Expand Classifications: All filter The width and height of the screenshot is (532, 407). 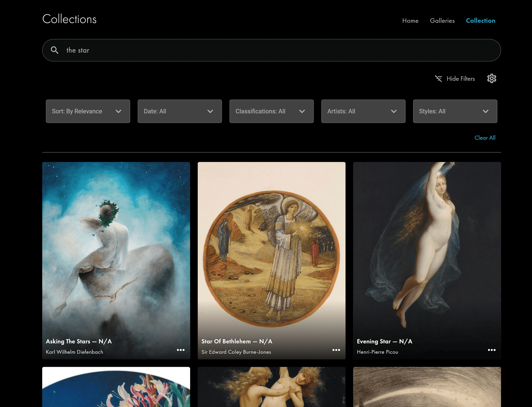click(x=271, y=111)
